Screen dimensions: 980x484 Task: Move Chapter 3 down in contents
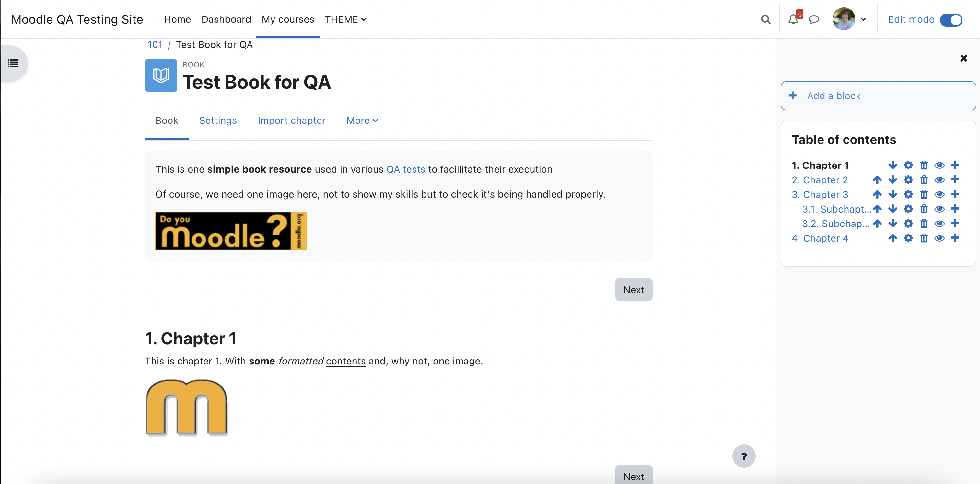point(892,194)
